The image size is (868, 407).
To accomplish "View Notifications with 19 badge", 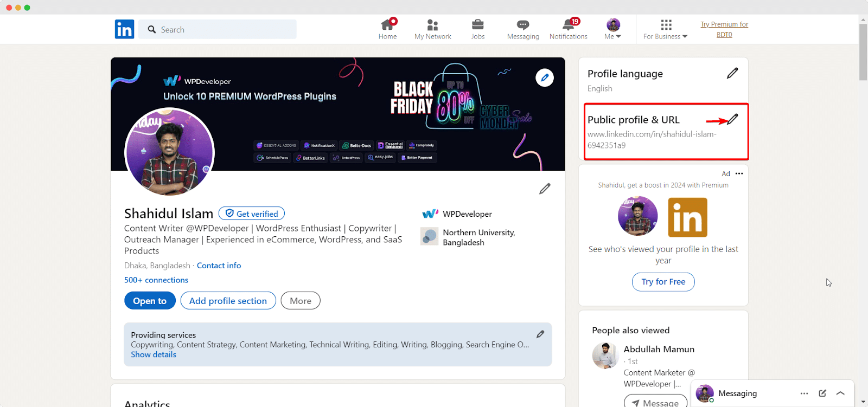I will pyautogui.click(x=569, y=29).
